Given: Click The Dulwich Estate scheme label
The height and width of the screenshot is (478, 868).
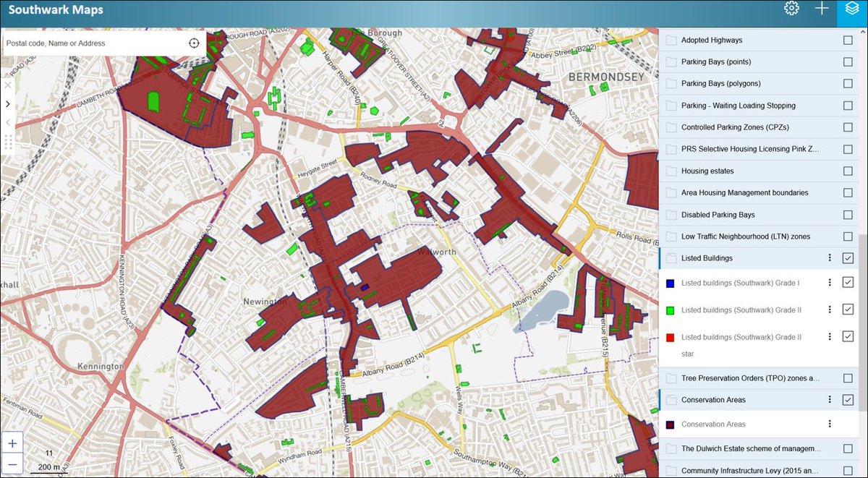Looking at the screenshot, I should [750, 448].
